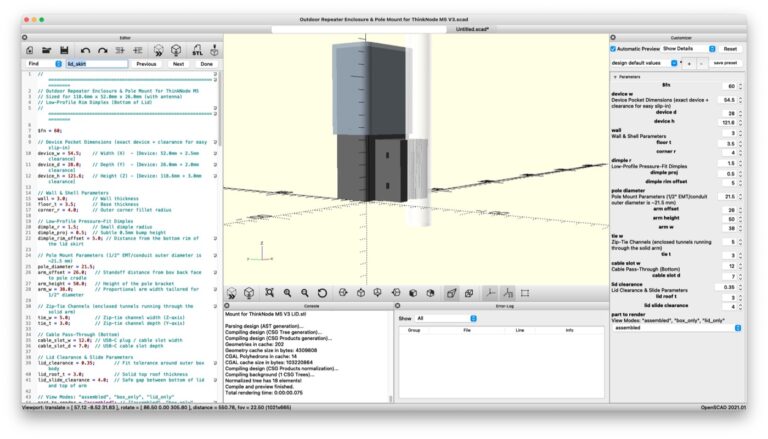768x439 pixels.
Task: Zoom out using the viewport toolbar magnifier
Action: click(x=305, y=293)
